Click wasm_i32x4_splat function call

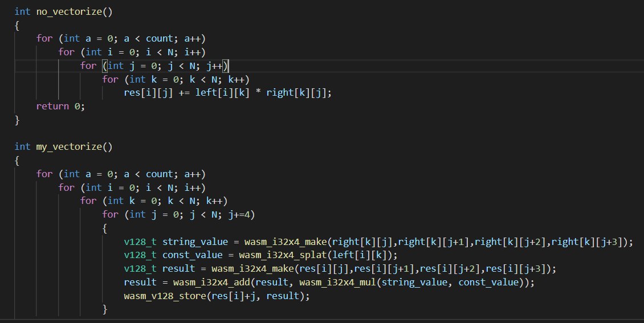[x=283, y=255]
